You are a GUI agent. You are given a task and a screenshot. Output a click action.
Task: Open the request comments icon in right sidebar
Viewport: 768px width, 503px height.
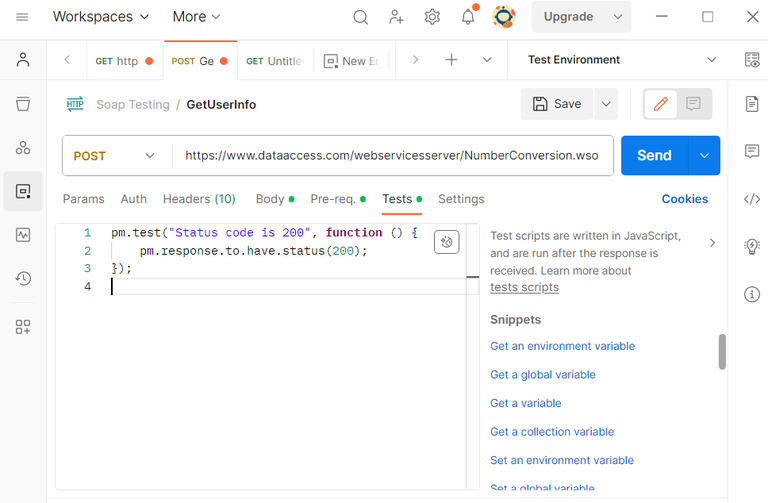(x=752, y=151)
